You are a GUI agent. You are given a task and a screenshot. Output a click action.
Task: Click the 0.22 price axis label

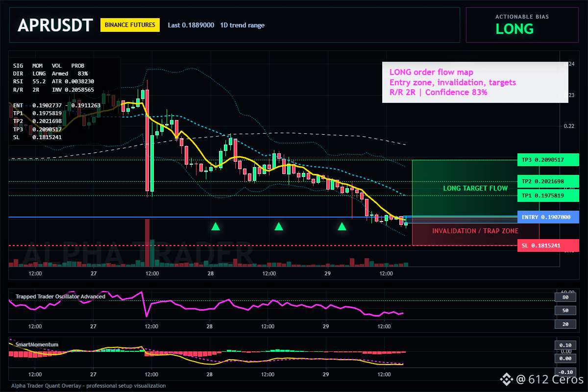568,126
